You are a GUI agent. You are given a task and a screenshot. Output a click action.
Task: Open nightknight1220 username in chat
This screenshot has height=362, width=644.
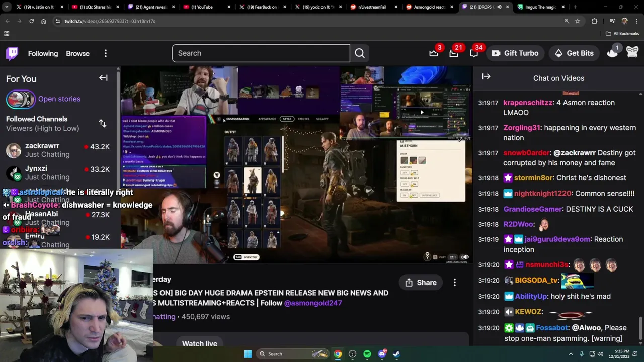[x=542, y=194]
